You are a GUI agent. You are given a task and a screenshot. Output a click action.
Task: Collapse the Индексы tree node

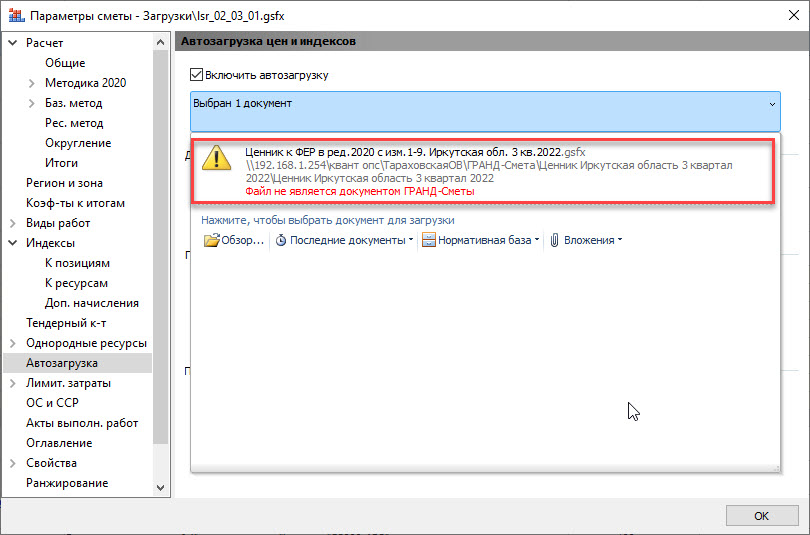coord(13,243)
